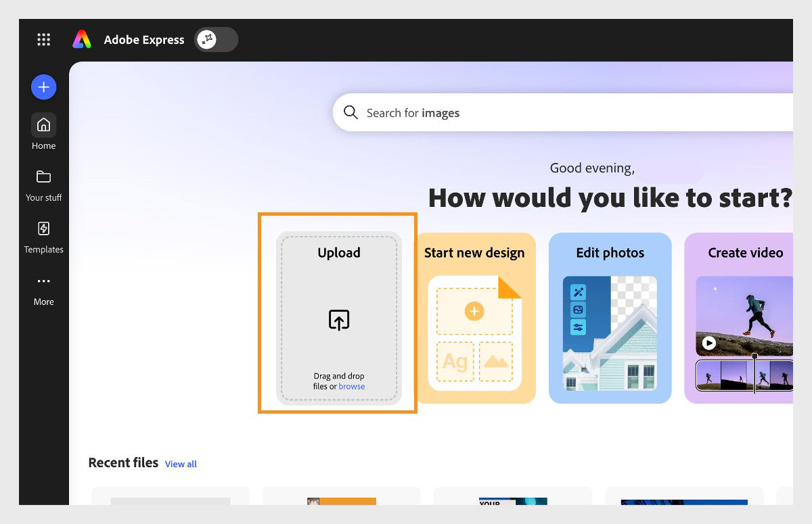Click the Search for images field
Screen dimensions: 812x524
pos(562,112)
